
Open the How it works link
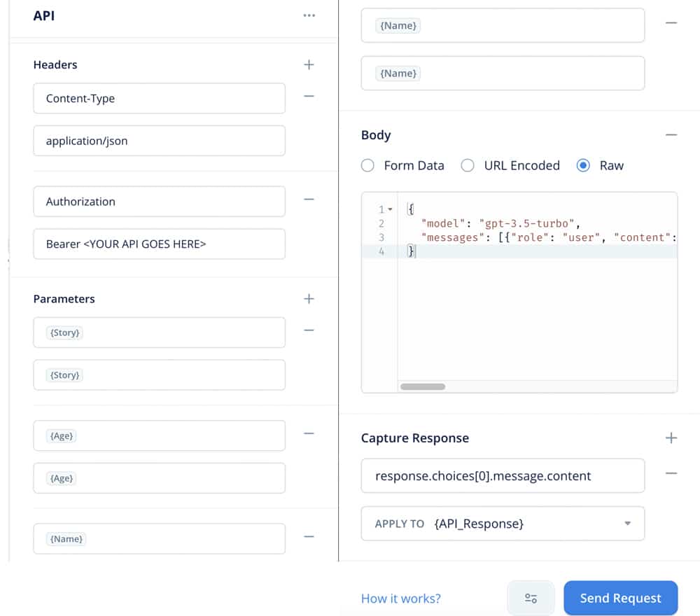click(400, 598)
